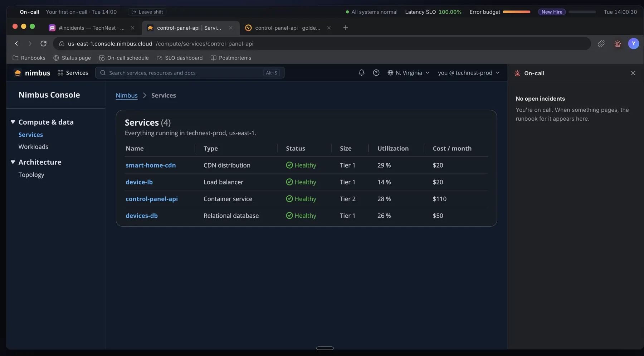Click the on-call siren extension icon
Screen dimensions: 644x356
618,44
